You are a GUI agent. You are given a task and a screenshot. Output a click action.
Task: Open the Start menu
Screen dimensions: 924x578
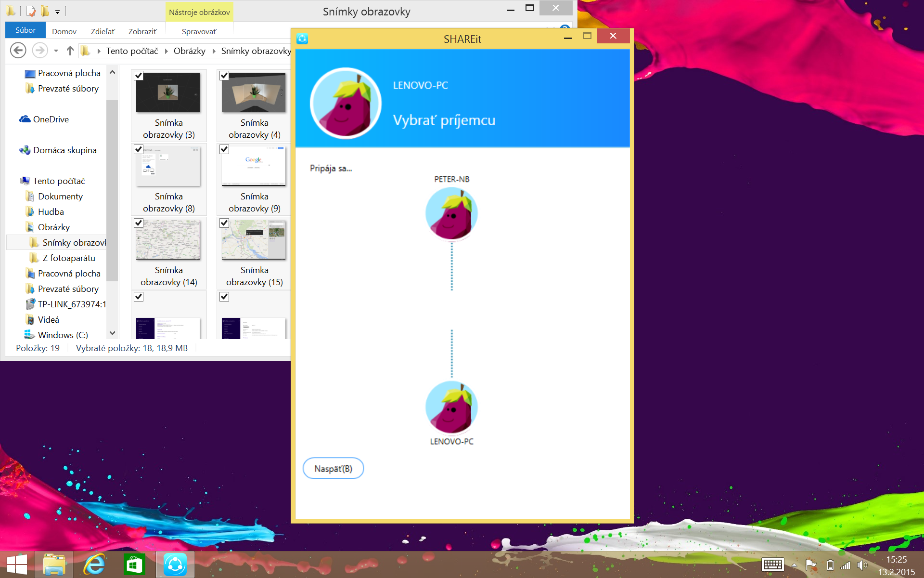click(17, 564)
